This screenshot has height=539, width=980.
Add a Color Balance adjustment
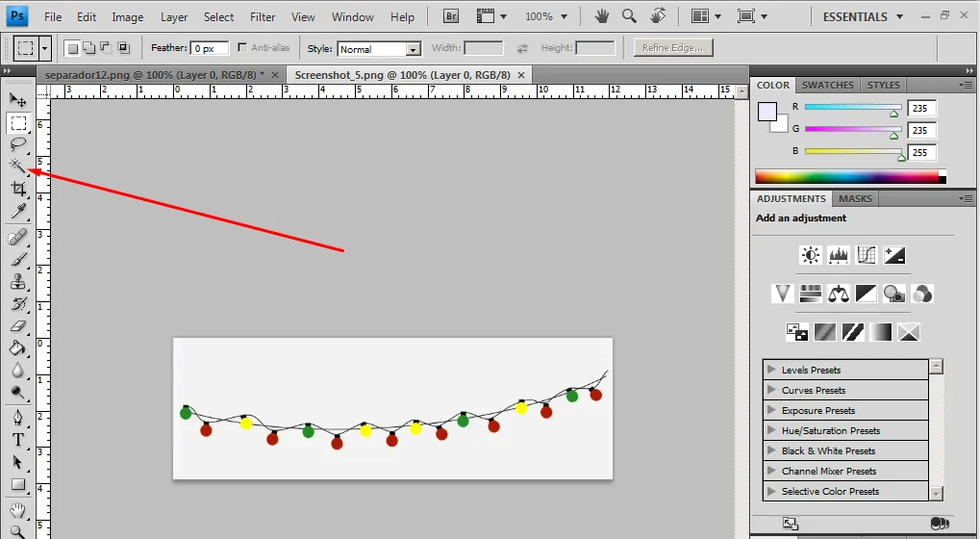tap(838, 294)
